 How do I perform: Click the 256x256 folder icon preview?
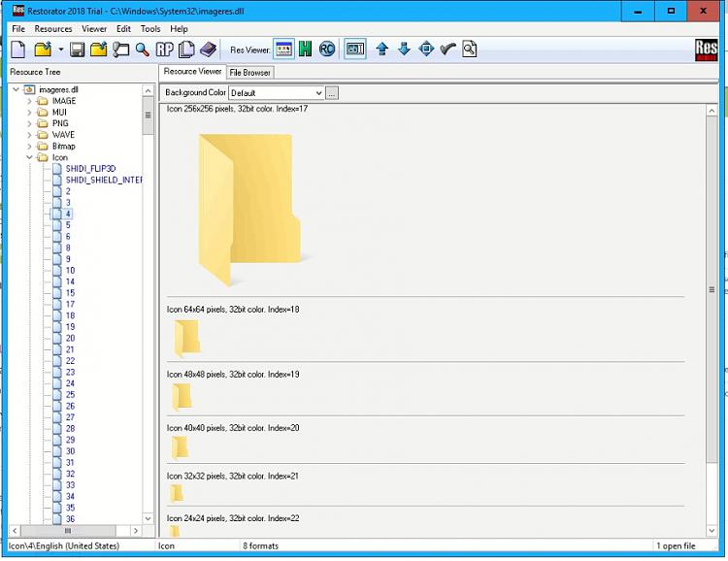(248, 209)
